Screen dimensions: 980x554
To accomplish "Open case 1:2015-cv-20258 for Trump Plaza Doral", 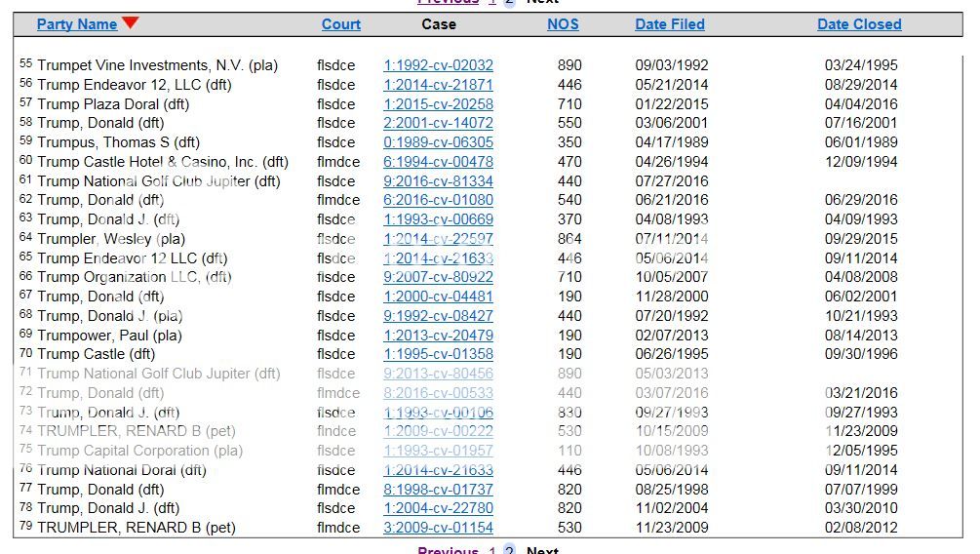I will [x=438, y=103].
